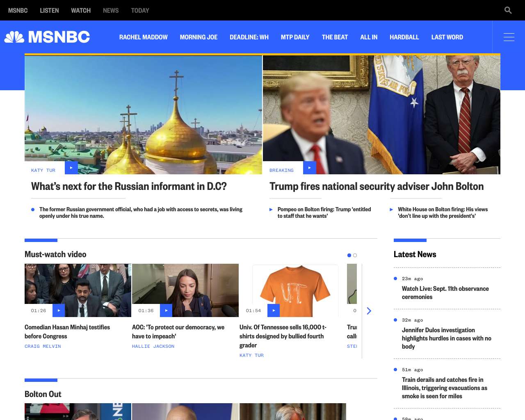The width and height of the screenshot is (525, 420).
Task: Select the '23m ago' timestamp
Action: tap(412, 278)
